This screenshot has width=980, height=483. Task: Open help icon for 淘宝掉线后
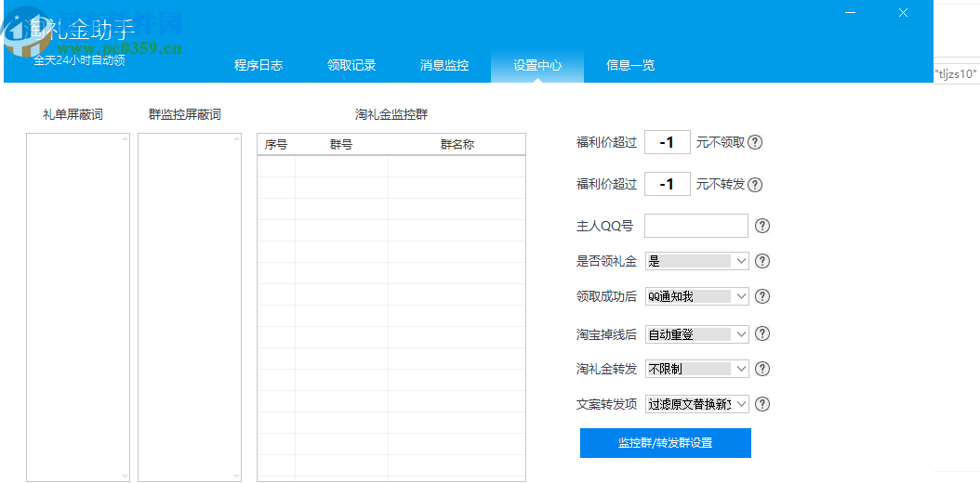761,333
